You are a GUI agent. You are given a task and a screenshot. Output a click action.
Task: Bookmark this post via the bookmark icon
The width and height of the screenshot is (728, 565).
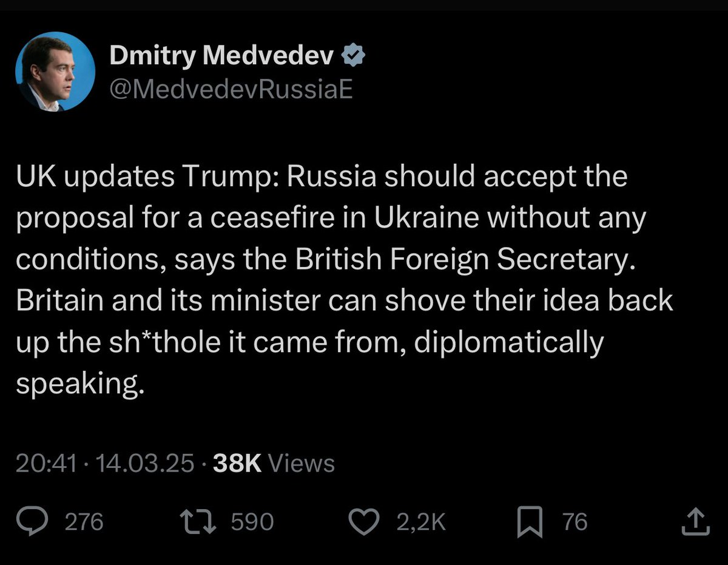coord(530,523)
